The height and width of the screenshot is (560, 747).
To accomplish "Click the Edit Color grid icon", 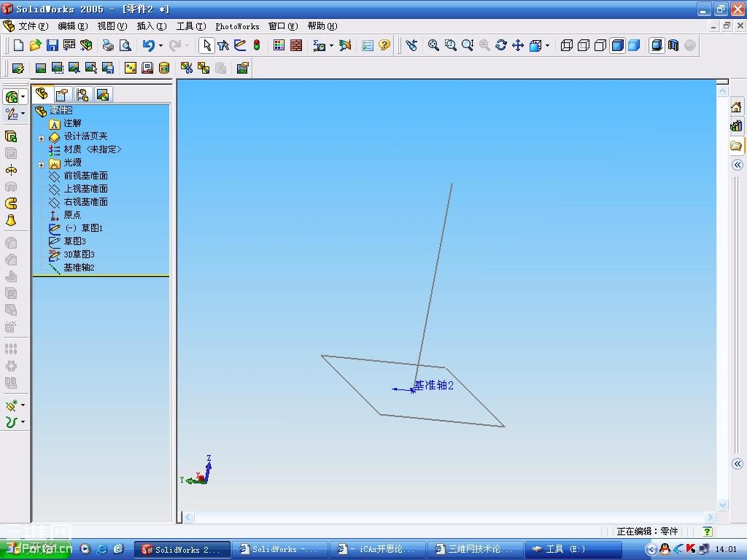I will pos(279,45).
